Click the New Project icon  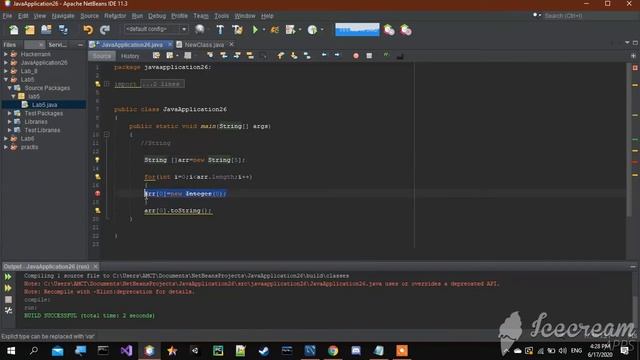click(x=30, y=30)
